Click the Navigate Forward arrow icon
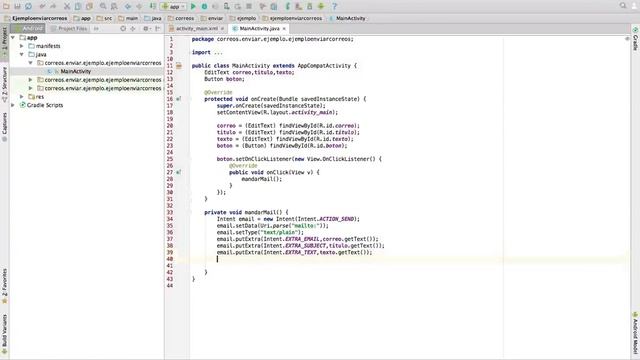The height and width of the screenshot is (360, 640). coord(139,6)
